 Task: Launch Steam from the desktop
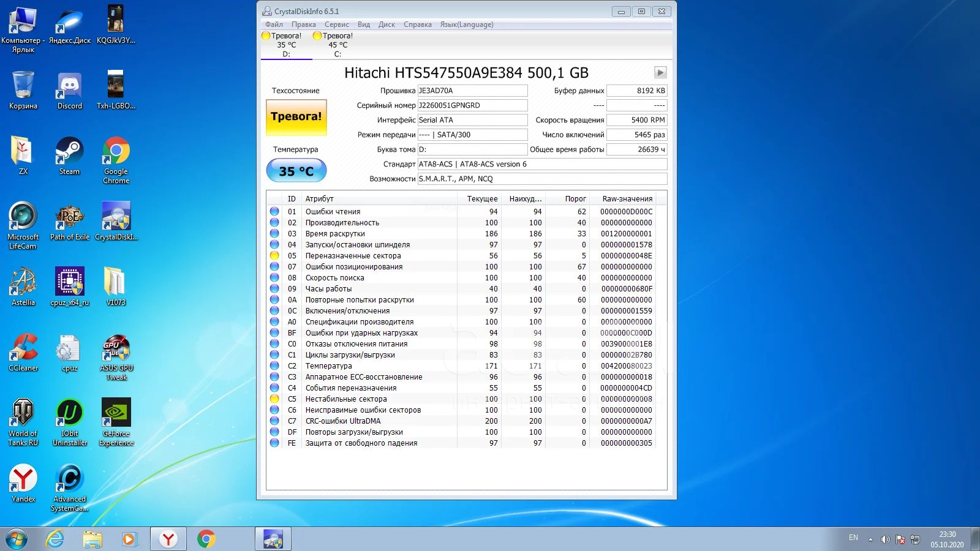point(69,156)
